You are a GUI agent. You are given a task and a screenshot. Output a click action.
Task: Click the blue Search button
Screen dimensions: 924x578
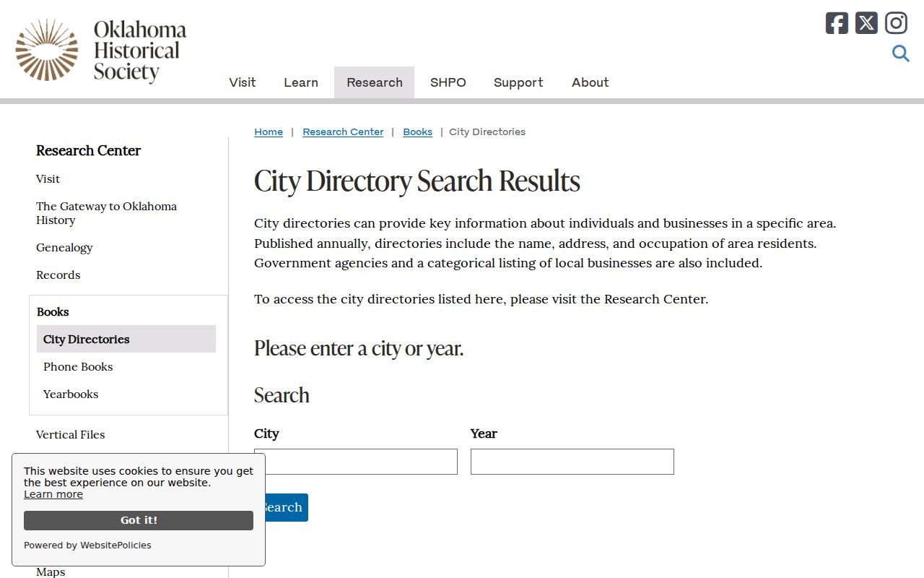(x=282, y=507)
